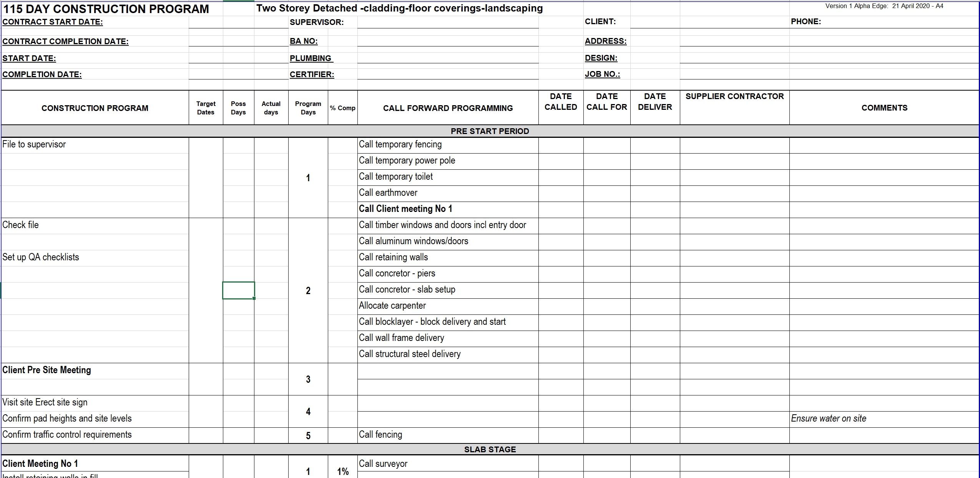This screenshot has height=478, width=980.
Task: Click the 'DATE CALLED' column header
Action: point(561,102)
